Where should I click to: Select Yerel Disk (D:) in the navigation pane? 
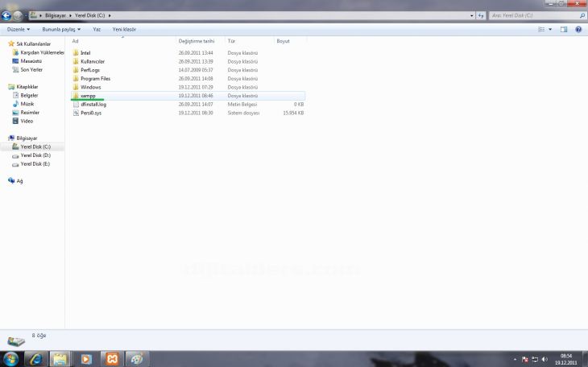pyautogui.click(x=35, y=155)
